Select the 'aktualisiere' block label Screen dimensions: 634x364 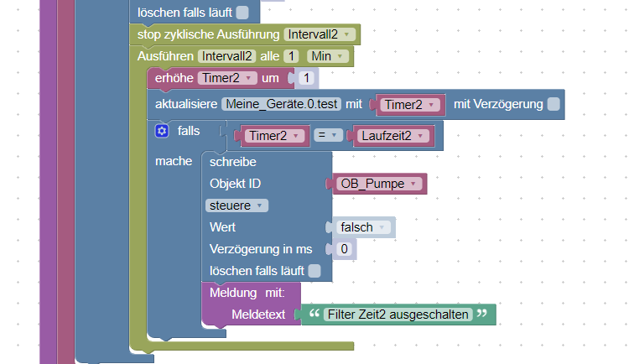[x=186, y=104]
